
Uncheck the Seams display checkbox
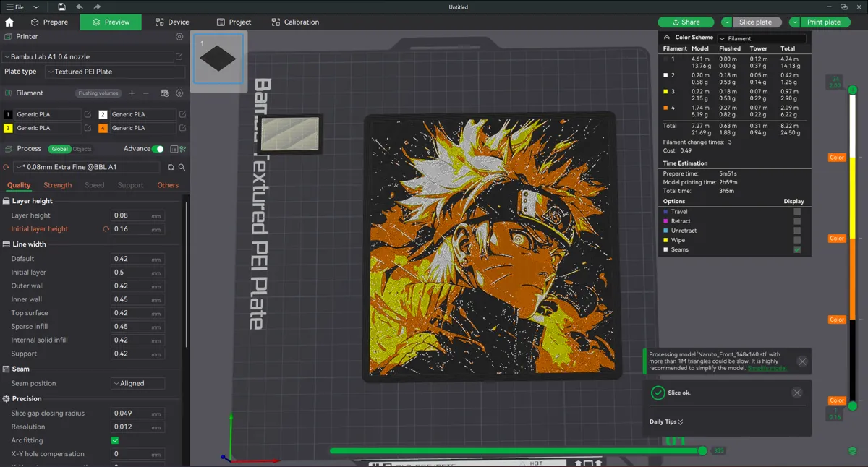point(797,249)
